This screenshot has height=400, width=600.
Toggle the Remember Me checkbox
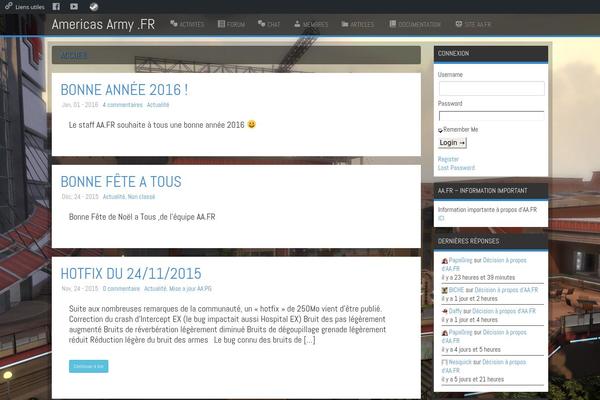coord(440,130)
